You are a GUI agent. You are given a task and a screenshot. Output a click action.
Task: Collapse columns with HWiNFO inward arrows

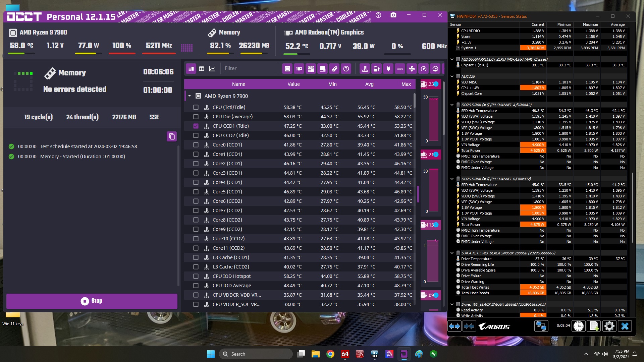pos(469,326)
